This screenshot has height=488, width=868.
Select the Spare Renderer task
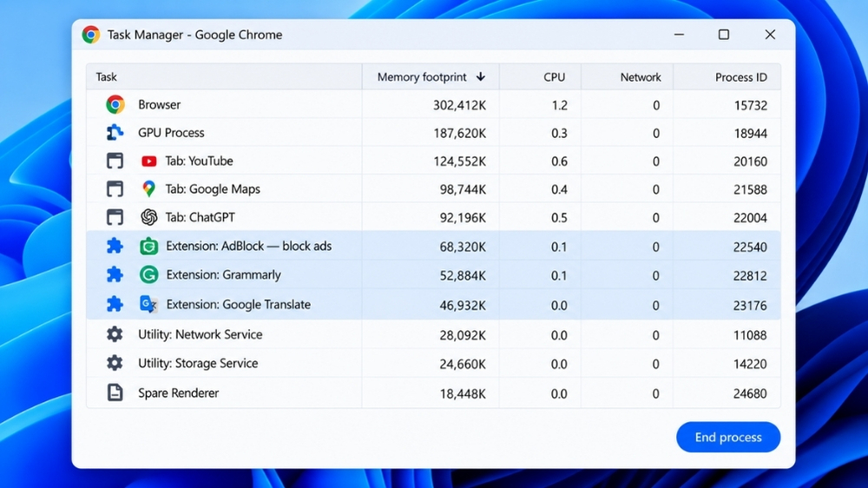pyautogui.click(x=433, y=392)
